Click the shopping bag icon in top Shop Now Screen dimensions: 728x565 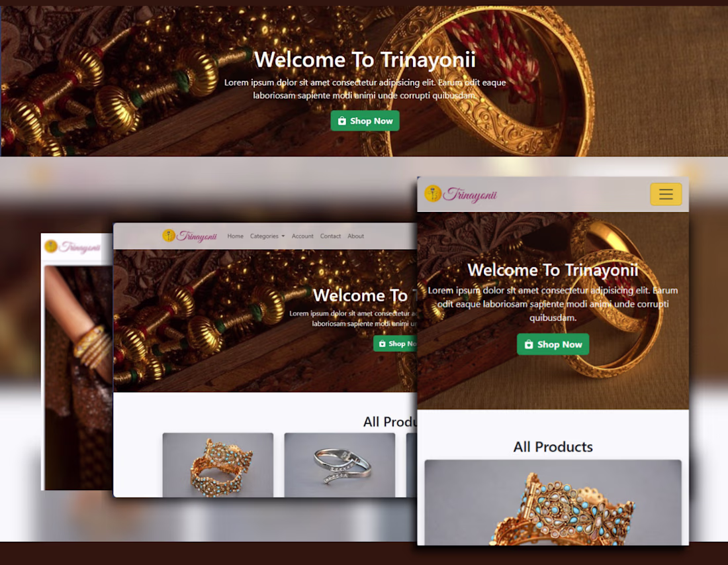tap(342, 121)
